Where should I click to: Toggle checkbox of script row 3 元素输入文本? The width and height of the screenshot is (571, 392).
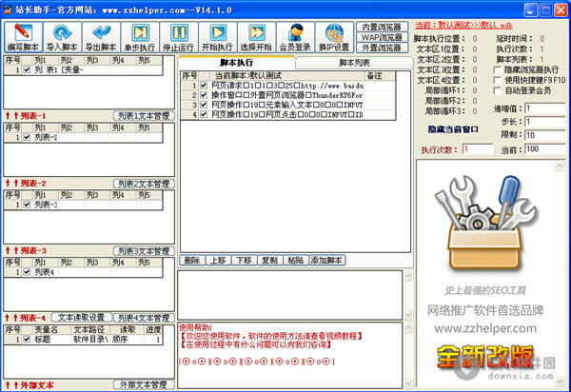(x=204, y=105)
